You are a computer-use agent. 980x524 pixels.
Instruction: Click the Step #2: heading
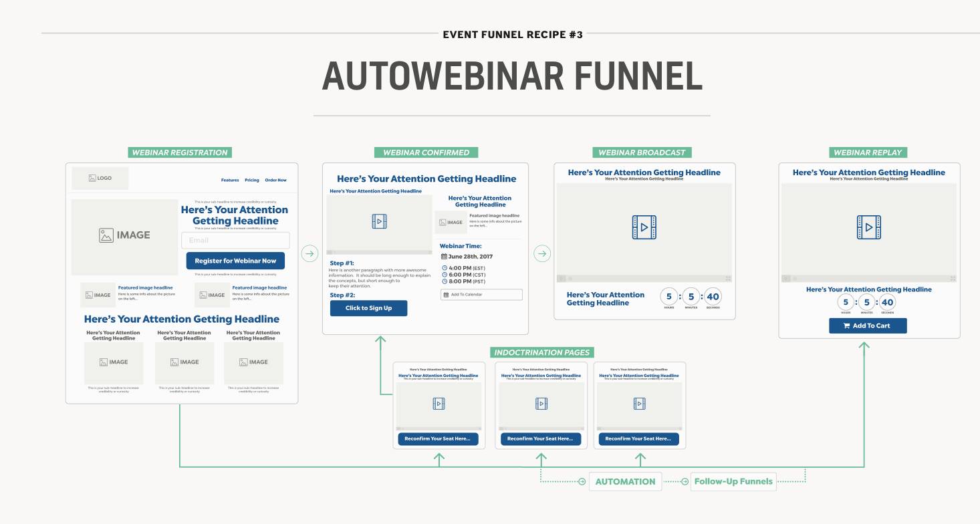click(x=342, y=295)
